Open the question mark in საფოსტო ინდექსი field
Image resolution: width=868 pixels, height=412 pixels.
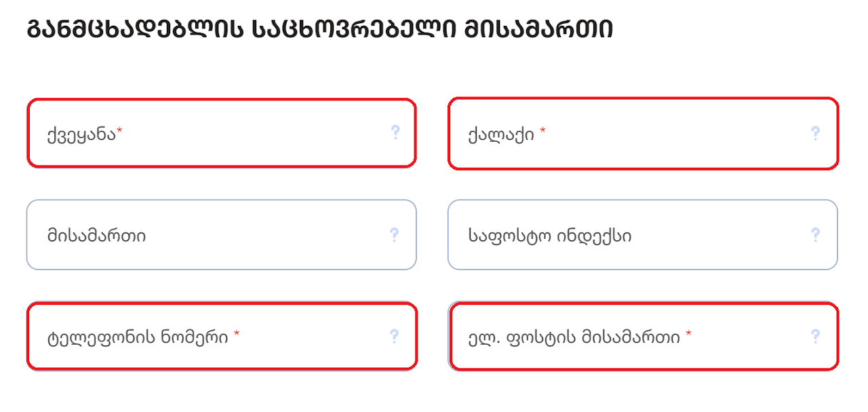pyautogui.click(x=816, y=235)
